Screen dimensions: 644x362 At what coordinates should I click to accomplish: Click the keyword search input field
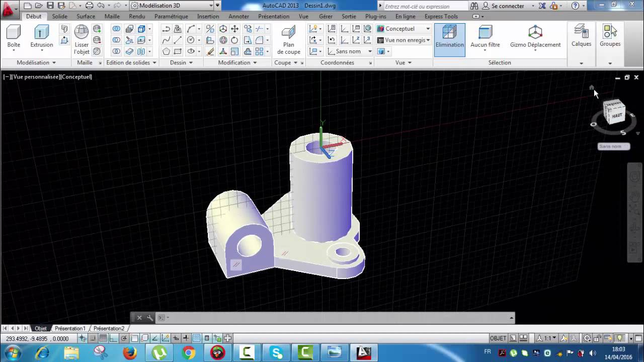tap(425, 6)
